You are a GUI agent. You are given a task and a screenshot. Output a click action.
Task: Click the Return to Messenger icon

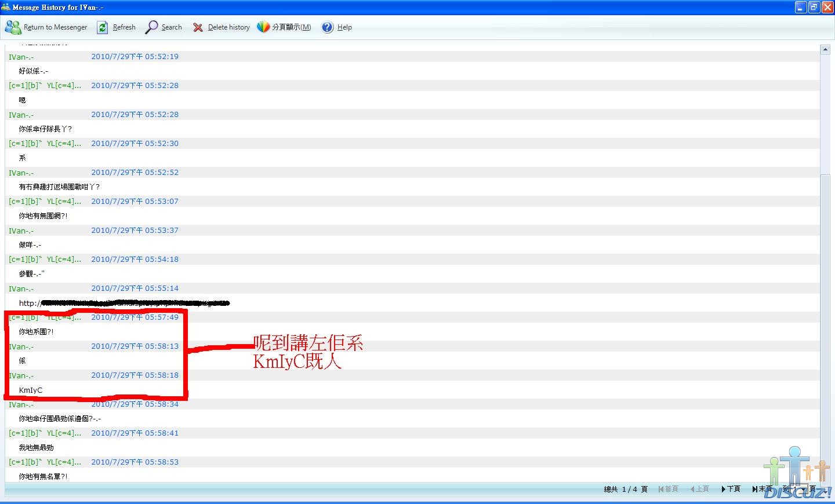(13, 27)
